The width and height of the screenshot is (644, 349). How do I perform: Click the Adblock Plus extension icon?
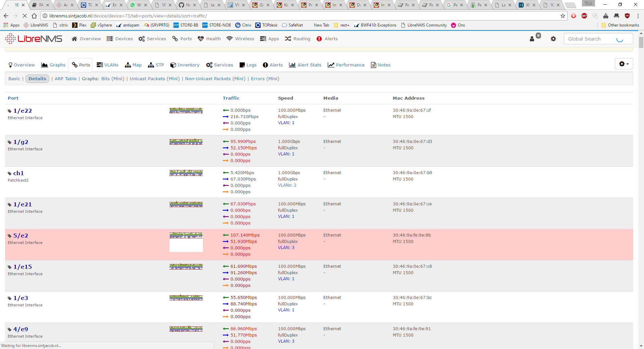[584, 16]
